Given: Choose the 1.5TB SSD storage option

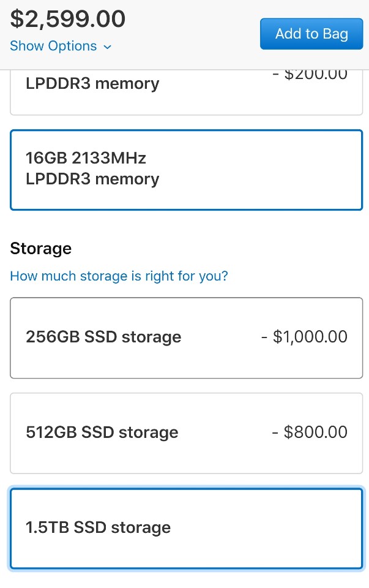Looking at the screenshot, I should [x=186, y=528].
